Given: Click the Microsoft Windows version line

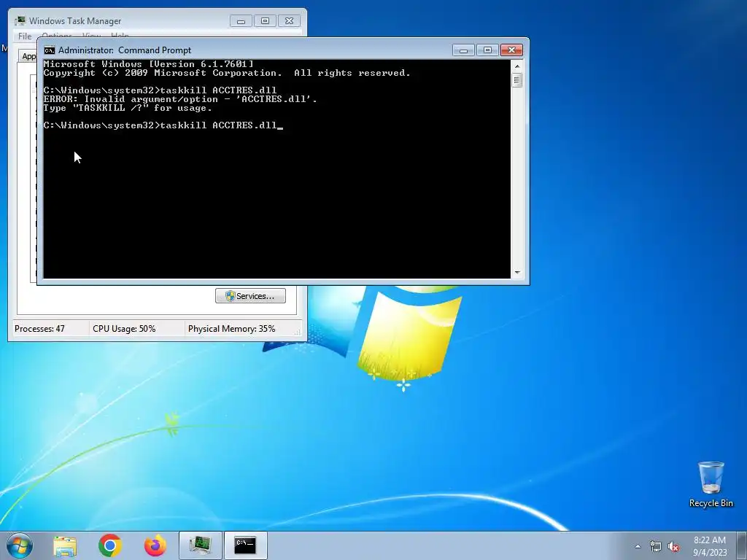Looking at the screenshot, I should pos(149,64).
